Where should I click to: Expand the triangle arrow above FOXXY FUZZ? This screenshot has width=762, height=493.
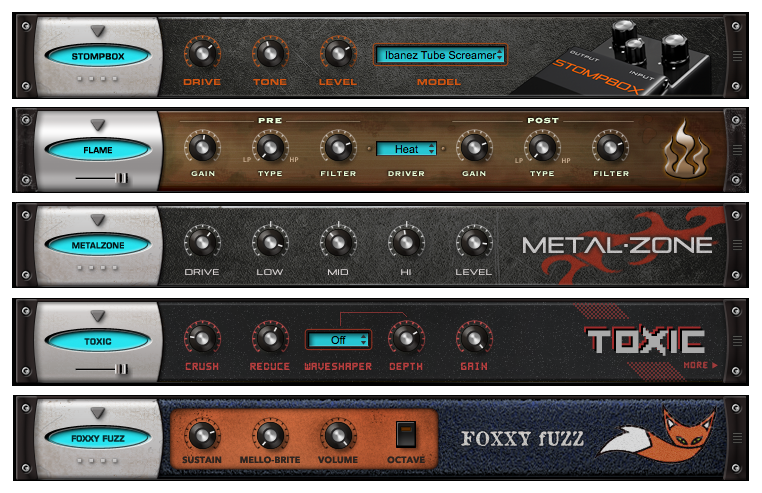tap(98, 413)
